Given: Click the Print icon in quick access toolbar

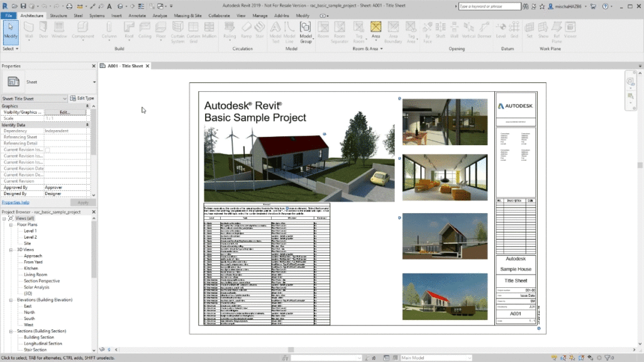Looking at the screenshot, I should coord(69,6).
